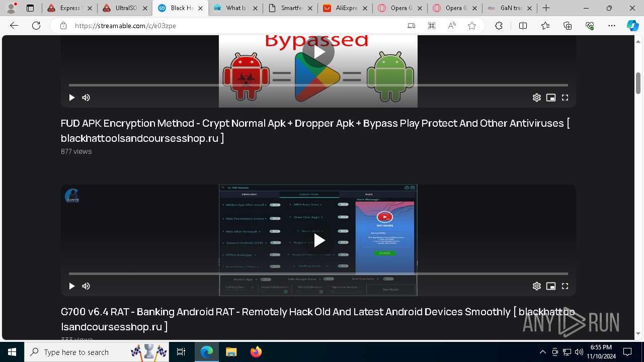Screen dimensions: 644x362
Task: Open Task View on the taskbar
Action: pos(181,352)
